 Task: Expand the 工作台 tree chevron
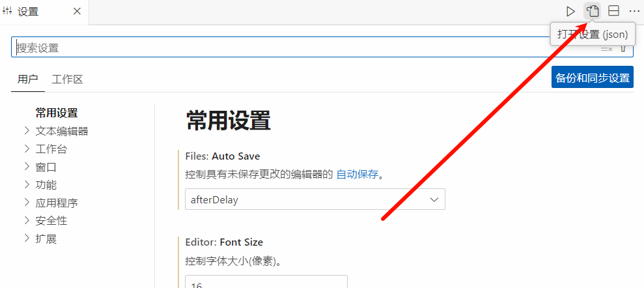click(27, 149)
